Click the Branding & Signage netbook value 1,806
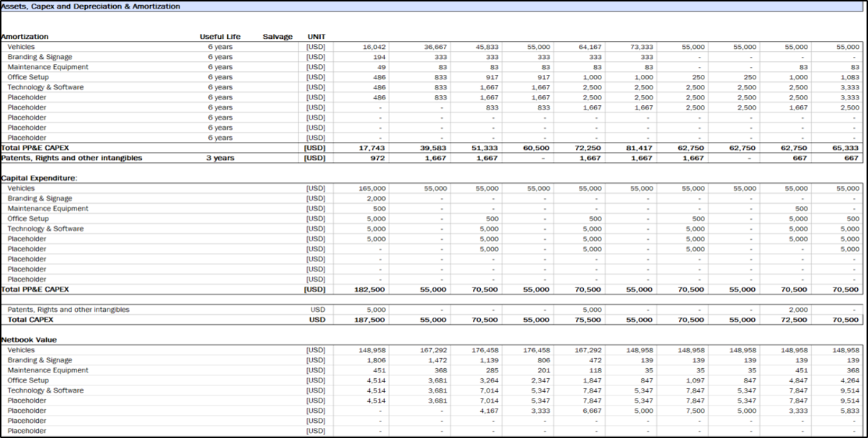This screenshot has width=868, height=438. pos(376,360)
